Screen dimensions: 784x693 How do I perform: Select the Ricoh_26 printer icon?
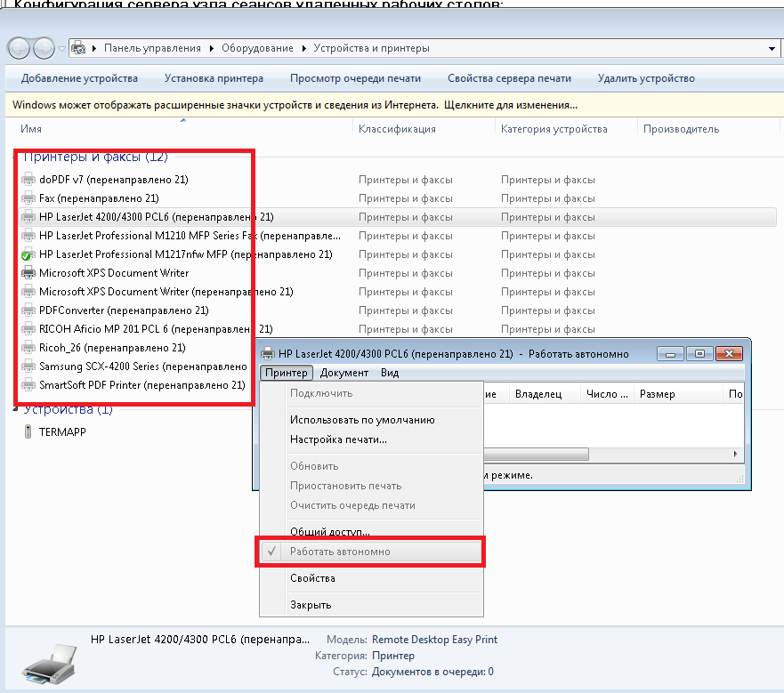28,348
